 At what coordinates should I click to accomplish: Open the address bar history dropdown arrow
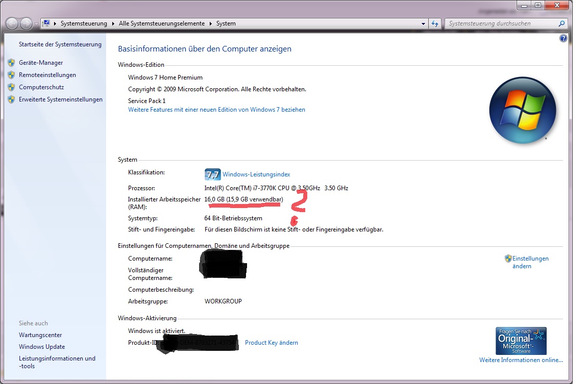(423, 23)
